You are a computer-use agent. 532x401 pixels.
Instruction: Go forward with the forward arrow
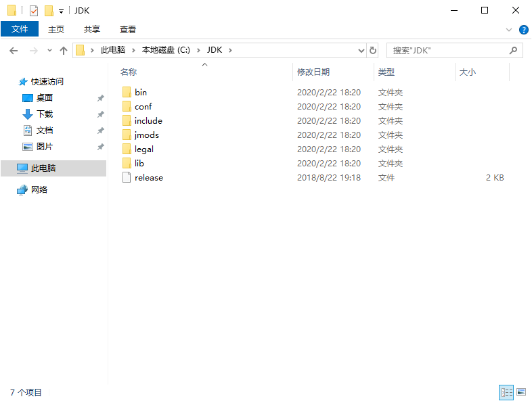coord(34,51)
